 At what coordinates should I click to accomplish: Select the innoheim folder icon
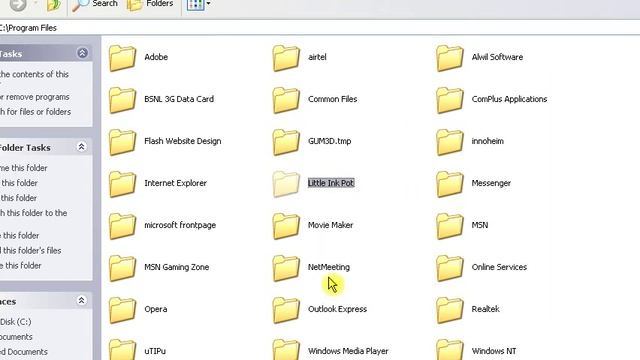coord(449,142)
